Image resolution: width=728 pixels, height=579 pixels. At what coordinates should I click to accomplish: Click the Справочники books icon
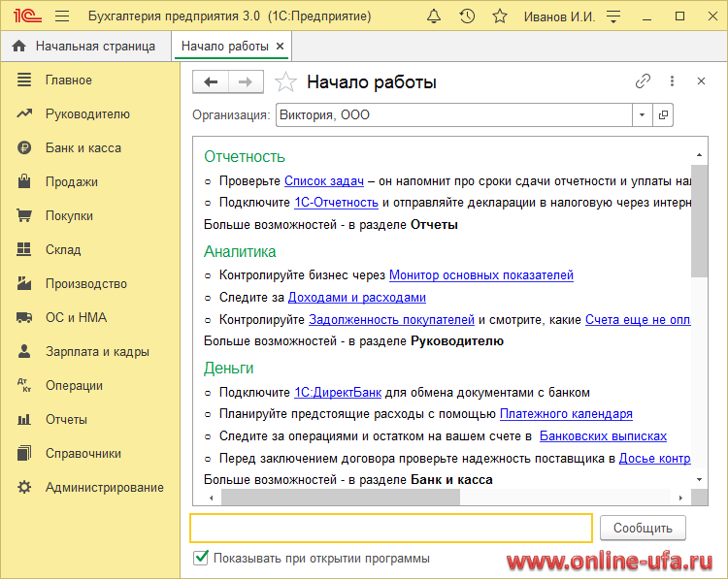click(x=24, y=453)
